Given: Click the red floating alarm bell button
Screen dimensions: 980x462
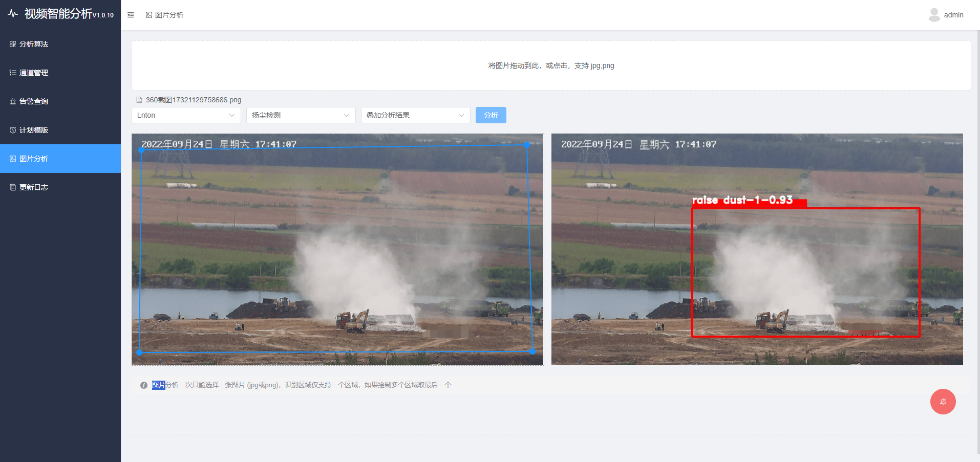Looking at the screenshot, I should [943, 402].
